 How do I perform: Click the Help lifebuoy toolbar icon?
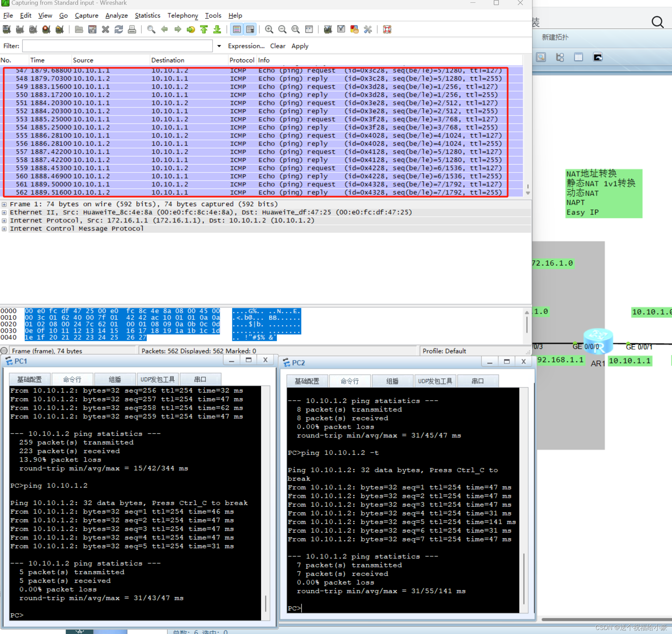(x=387, y=29)
